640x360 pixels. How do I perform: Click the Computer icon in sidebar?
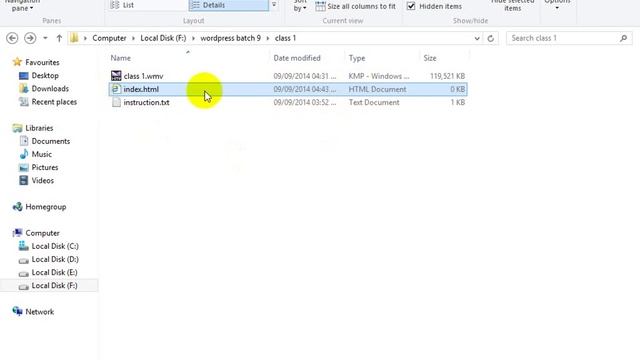point(17,233)
